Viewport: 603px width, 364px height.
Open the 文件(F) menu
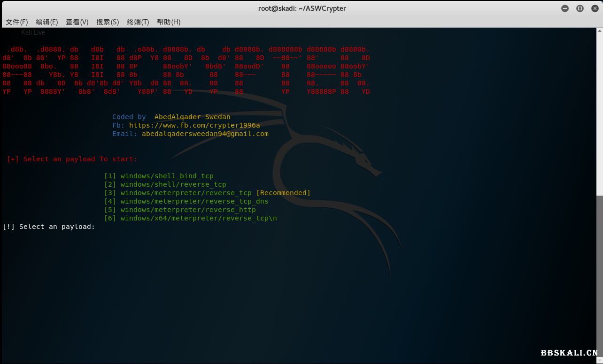pyautogui.click(x=17, y=22)
